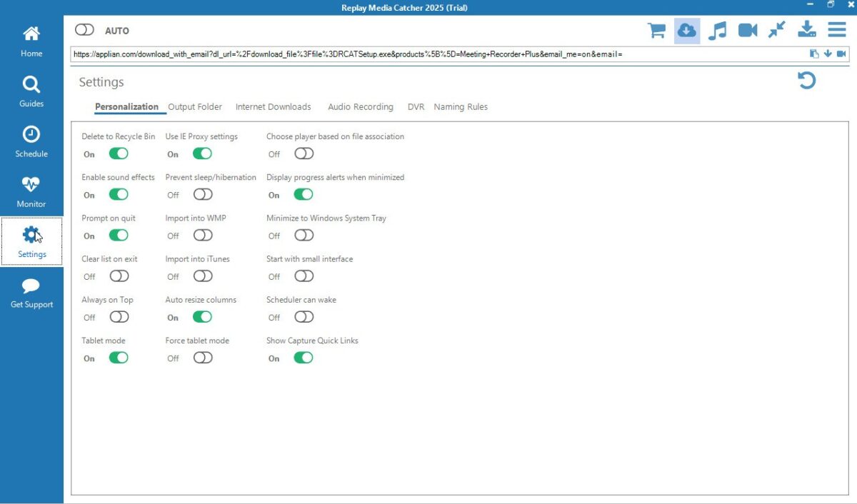
Task: Turn off Prompt on quit
Action: coord(119,235)
